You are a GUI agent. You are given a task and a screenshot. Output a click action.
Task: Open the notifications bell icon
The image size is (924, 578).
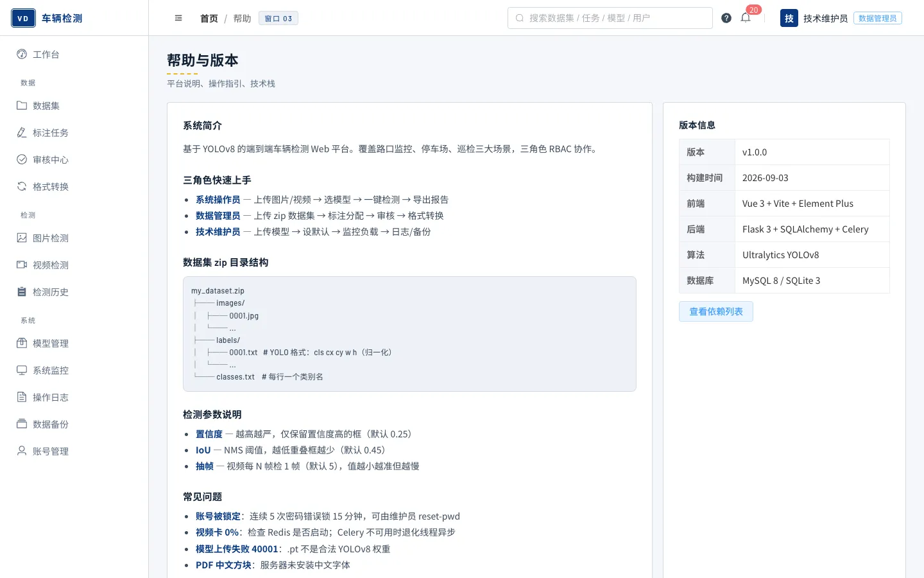(746, 18)
